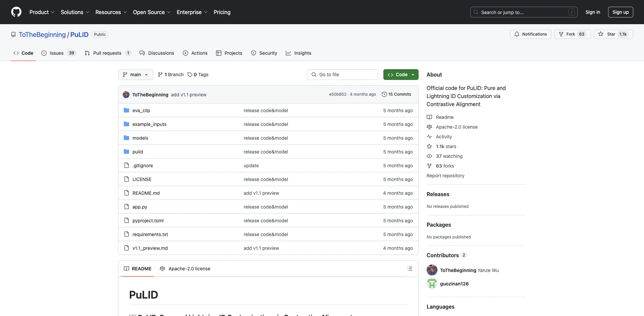Click the repository icon beside ToTheBeginning

pos(13,35)
